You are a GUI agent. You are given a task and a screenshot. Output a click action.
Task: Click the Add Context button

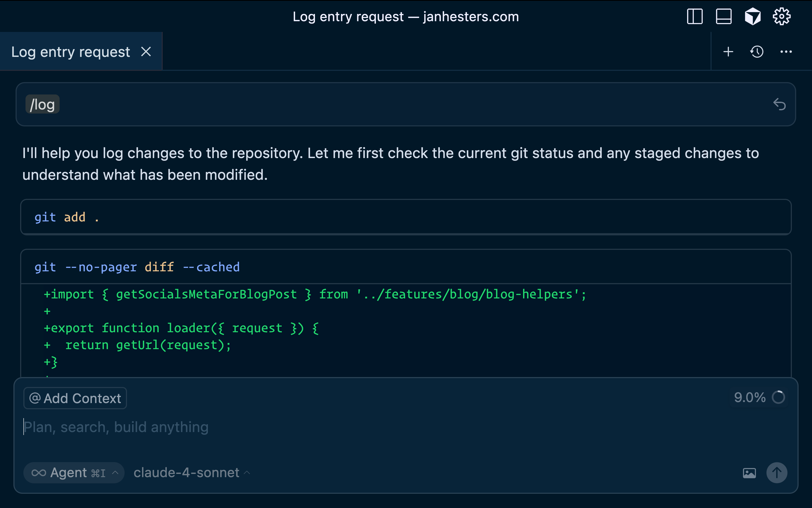pos(75,398)
